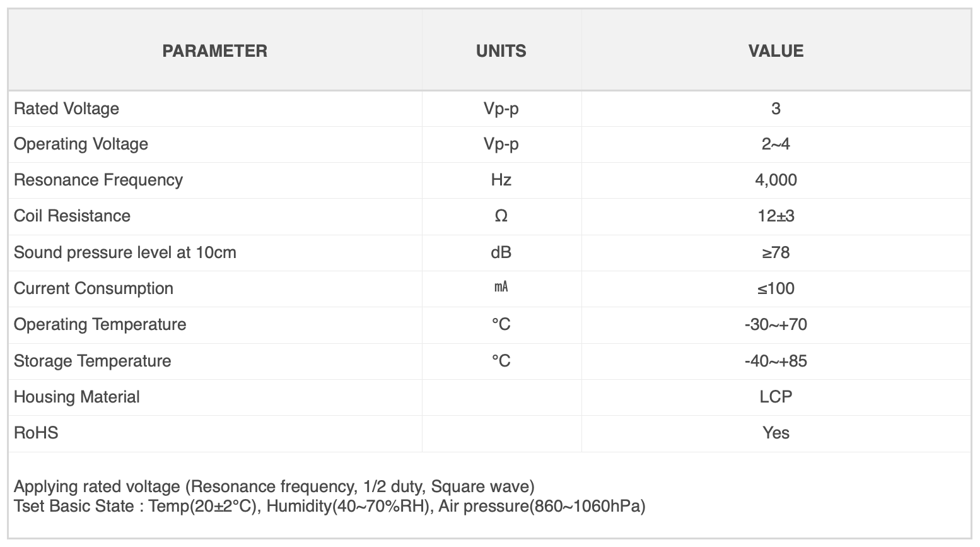Click the PARAMETER column header
Viewport: 980px width, 547px height.
point(214,51)
